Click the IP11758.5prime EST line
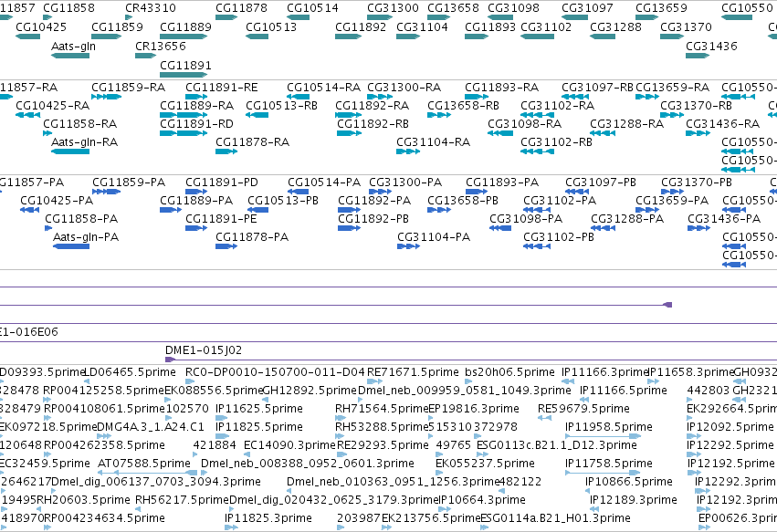Viewport: 777px width, 532px height. [x=603, y=473]
